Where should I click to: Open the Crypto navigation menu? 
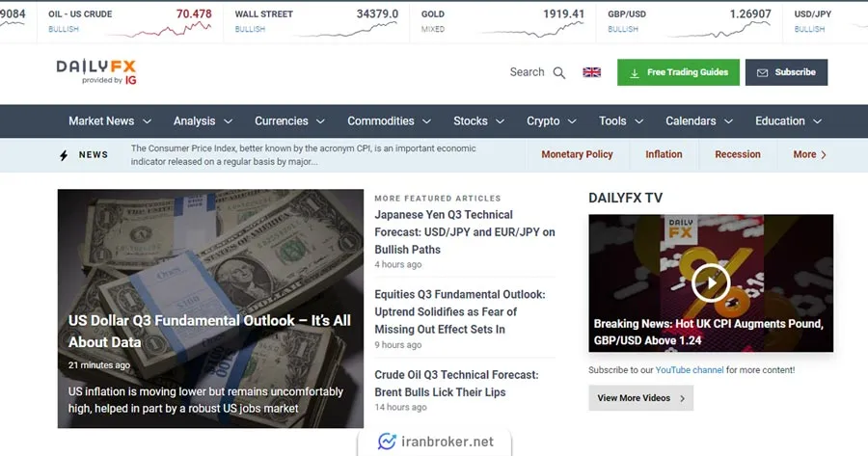click(552, 121)
